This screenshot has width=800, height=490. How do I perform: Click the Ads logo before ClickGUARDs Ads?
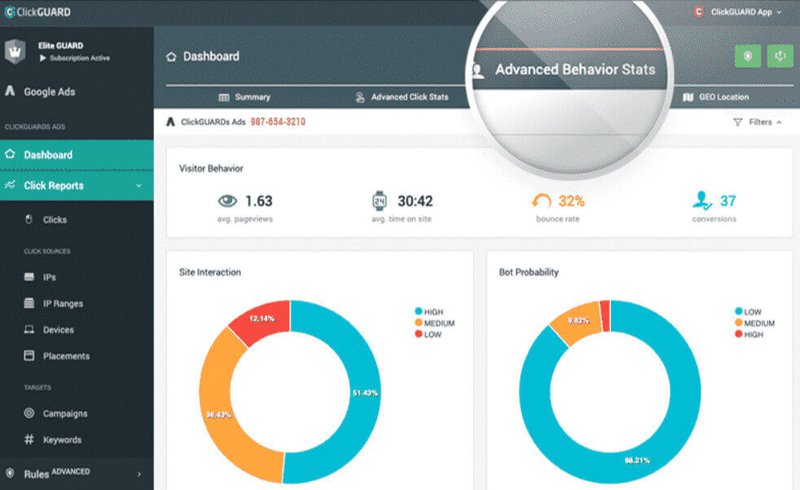coord(171,121)
